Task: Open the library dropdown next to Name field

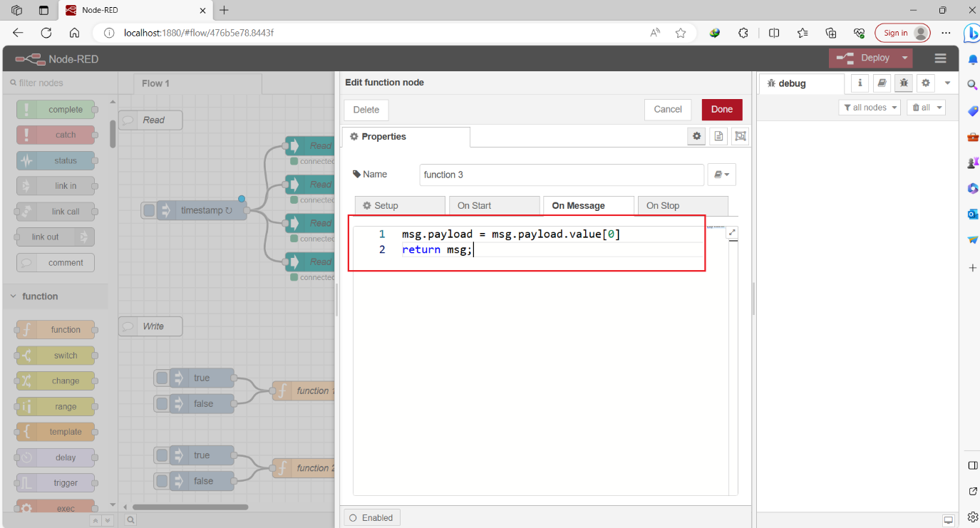Action: [x=722, y=175]
